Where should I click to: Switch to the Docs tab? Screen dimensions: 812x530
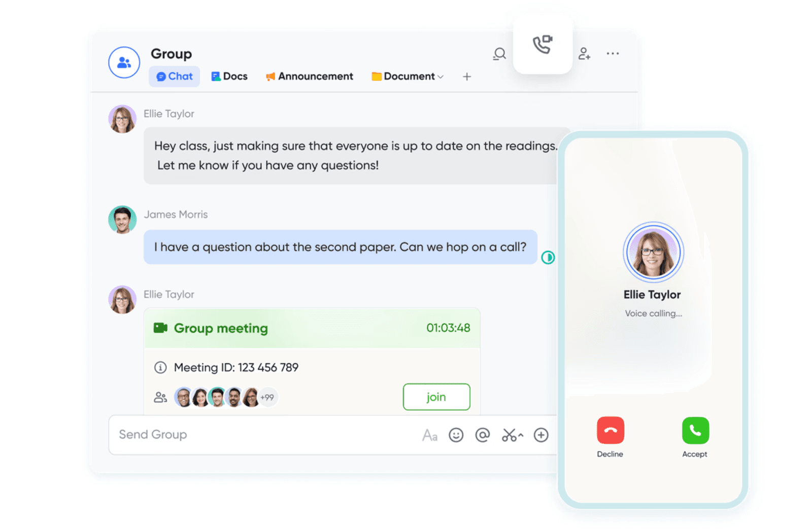(x=229, y=77)
